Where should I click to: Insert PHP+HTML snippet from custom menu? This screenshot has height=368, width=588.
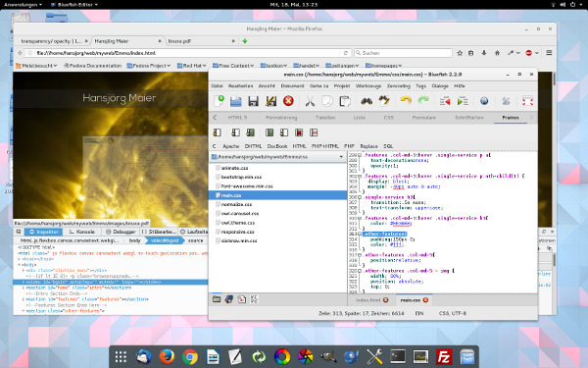click(325, 146)
